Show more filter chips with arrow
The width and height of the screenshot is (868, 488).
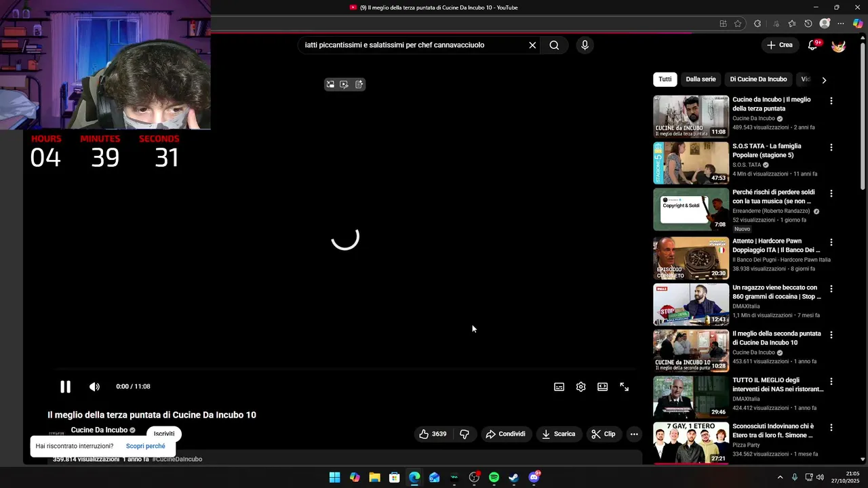pos(824,80)
